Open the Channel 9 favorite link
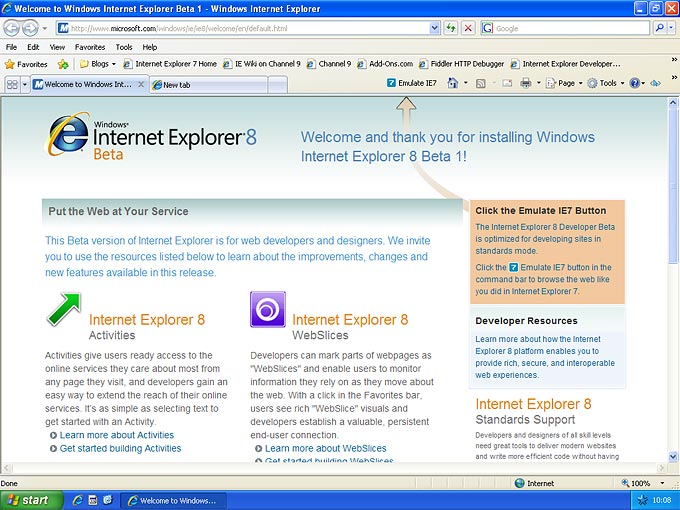Image resolution: width=680 pixels, height=510 pixels. (x=329, y=64)
